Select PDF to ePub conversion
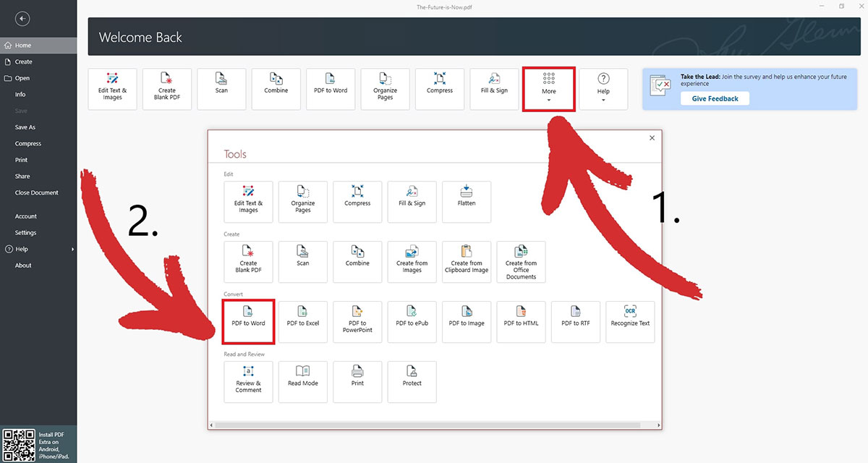868x463 pixels. click(412, 322)
